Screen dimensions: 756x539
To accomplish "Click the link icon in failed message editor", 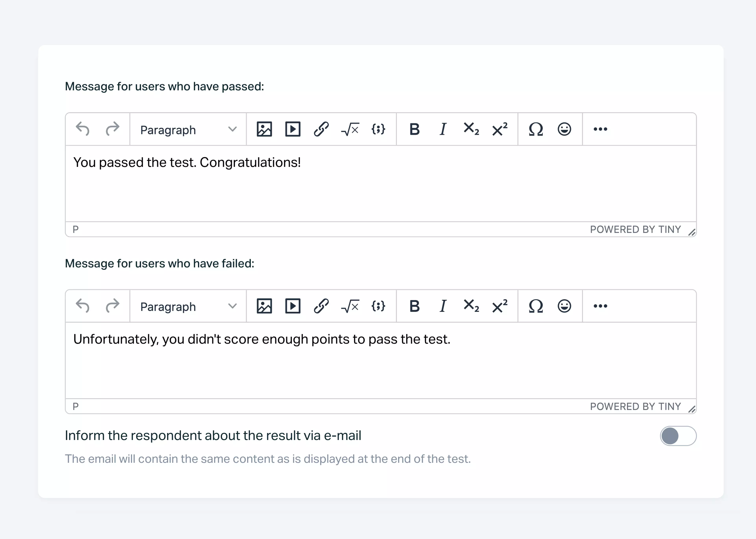I will (321, 306).
